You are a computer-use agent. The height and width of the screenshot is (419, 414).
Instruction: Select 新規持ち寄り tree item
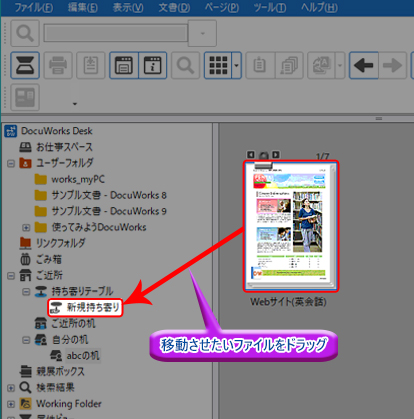point(93,307)
